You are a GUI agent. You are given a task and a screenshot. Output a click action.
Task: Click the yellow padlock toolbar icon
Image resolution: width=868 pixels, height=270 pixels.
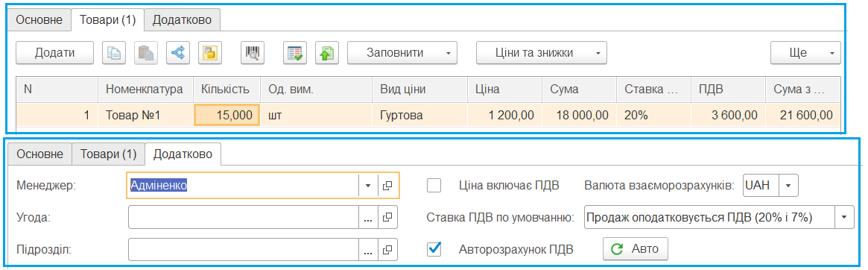[210, 53]
